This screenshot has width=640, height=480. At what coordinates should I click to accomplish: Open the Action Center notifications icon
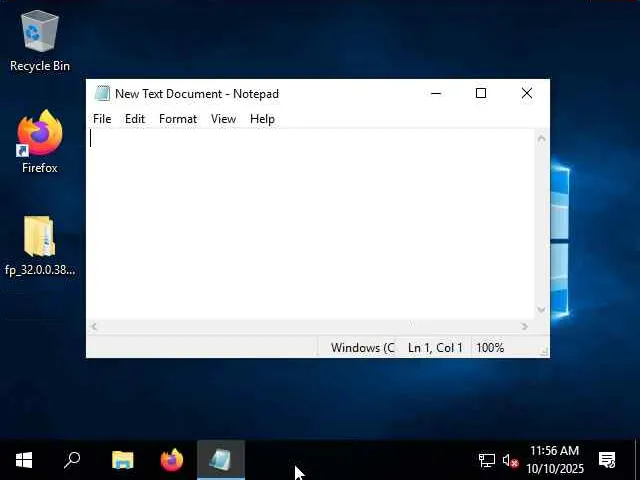pos(607,460)
